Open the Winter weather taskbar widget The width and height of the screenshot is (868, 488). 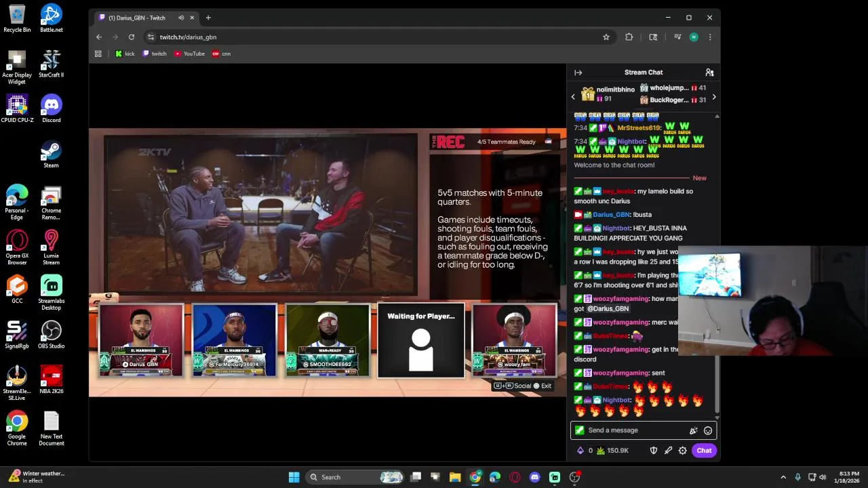[36, 477]
